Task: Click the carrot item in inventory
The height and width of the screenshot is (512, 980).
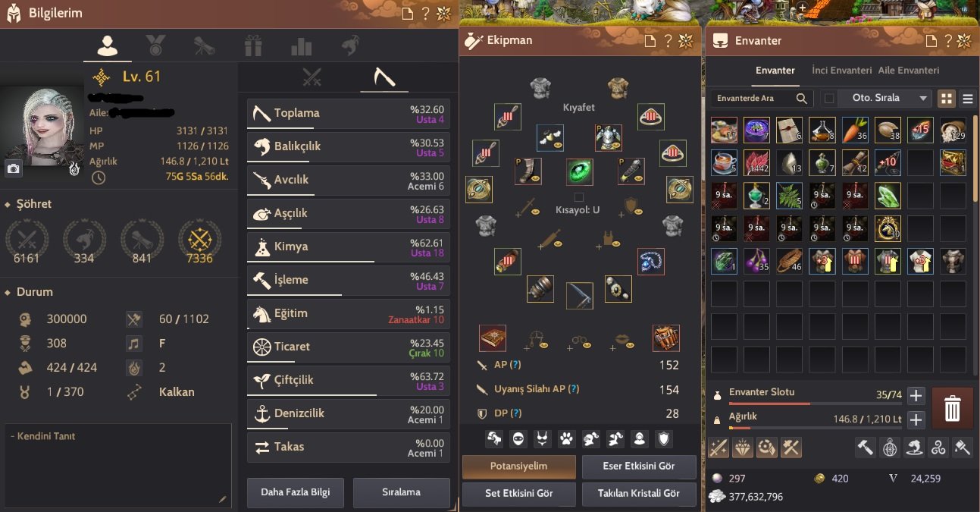Action: [x=854, y=130]
